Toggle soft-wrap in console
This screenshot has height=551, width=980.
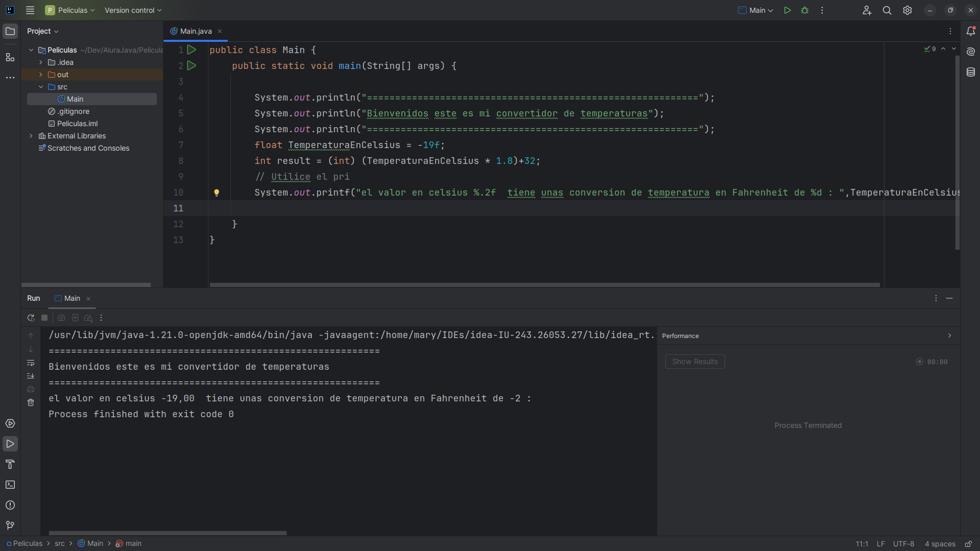pyautogui.click(x=31, y=363)
